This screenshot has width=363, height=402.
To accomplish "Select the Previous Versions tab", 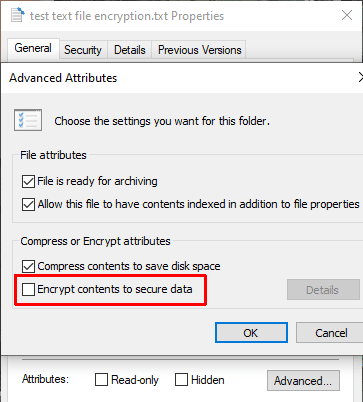I will (199, 50).
